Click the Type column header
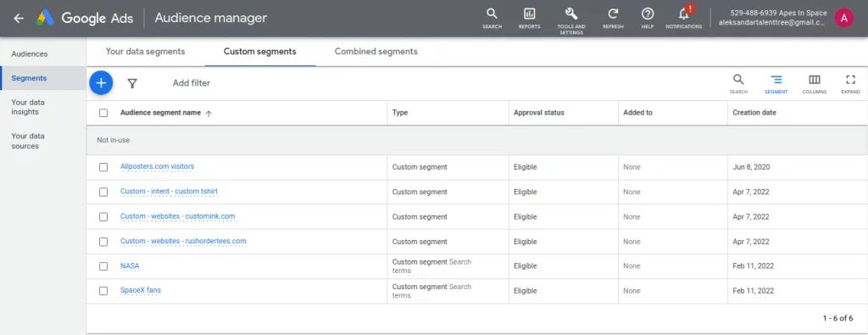Image resolution: width=868 pixels, height=335 pixels. click(x=400, y=113)
